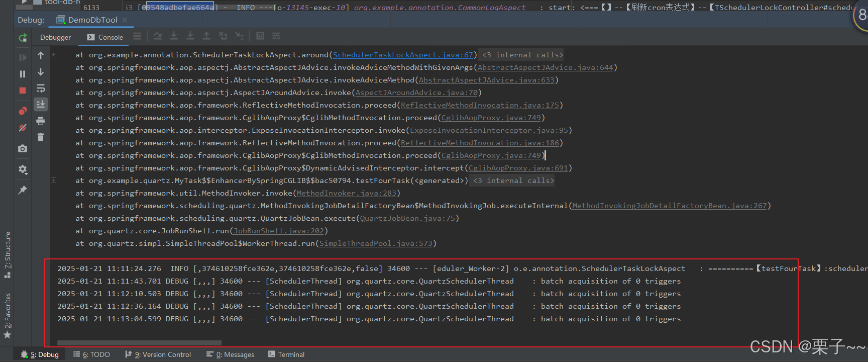
Task: Click Trace Current Stream Chain icon
Action: pyautogui.click(x=276, y=36)
